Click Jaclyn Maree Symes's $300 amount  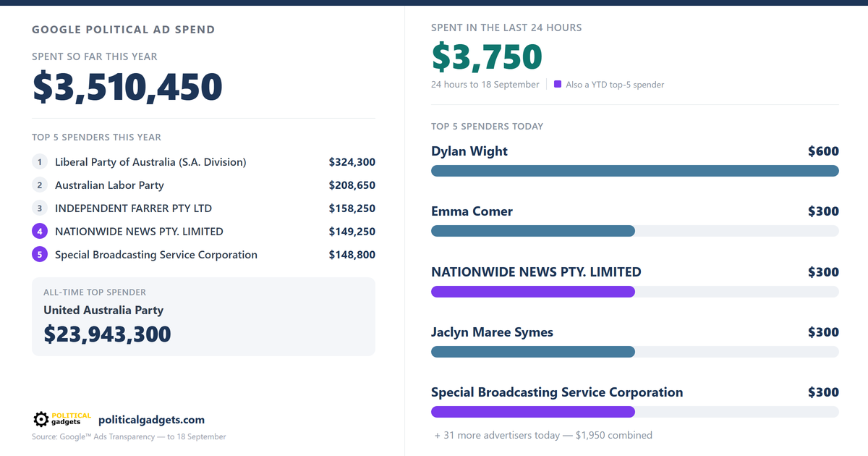point(823,332)
